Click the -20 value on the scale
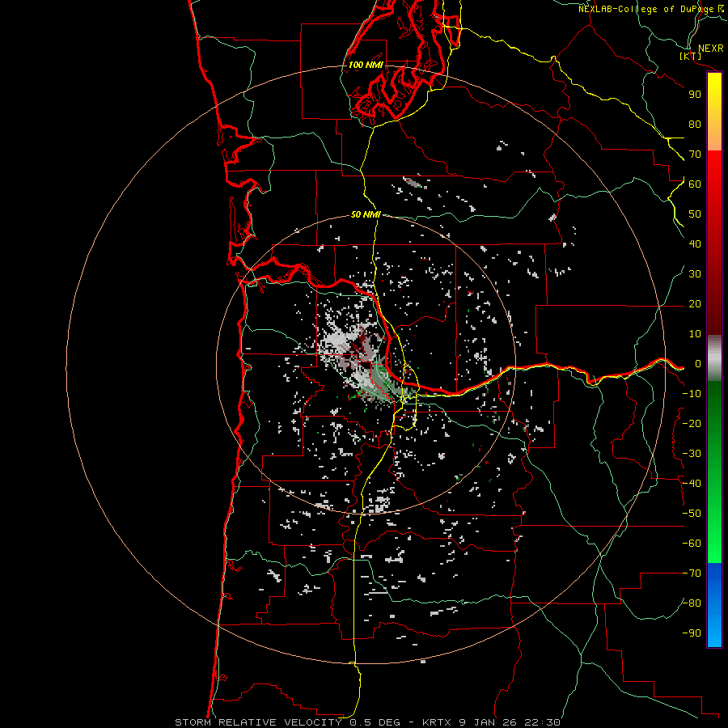 click(x=692, y=424)
